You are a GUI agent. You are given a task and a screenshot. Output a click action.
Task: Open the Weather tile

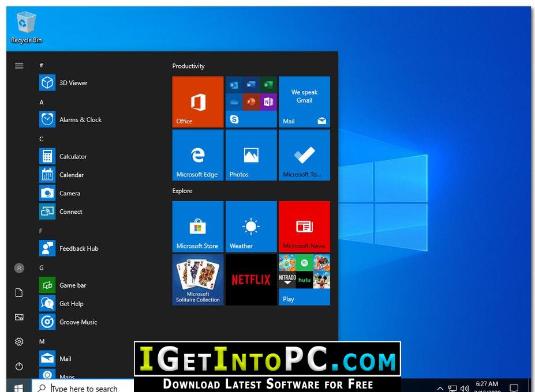coord(251,227)
